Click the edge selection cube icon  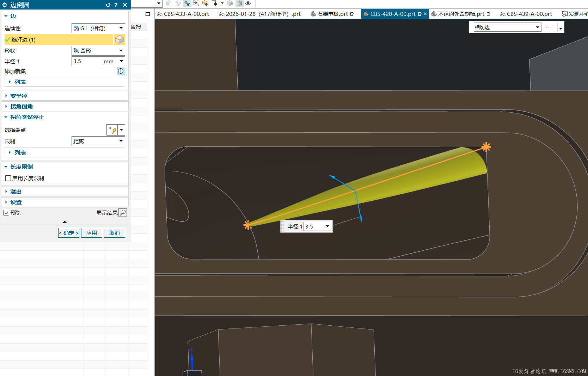click(120, 39)
